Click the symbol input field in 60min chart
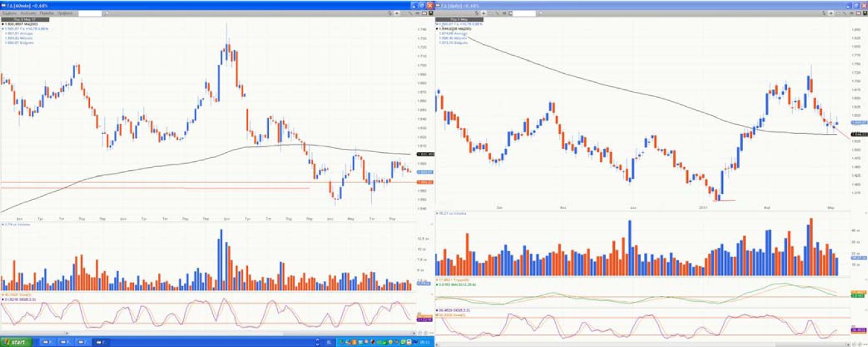 pos(90,13)
